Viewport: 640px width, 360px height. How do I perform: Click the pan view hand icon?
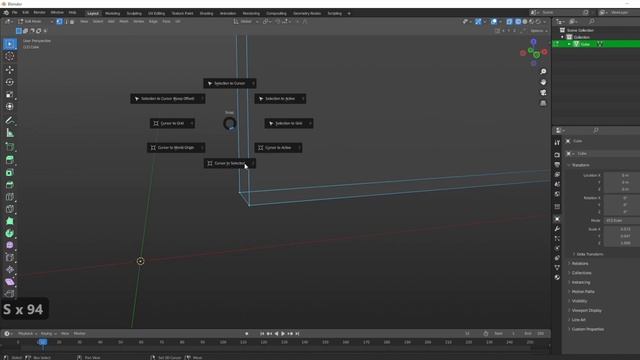543,82
